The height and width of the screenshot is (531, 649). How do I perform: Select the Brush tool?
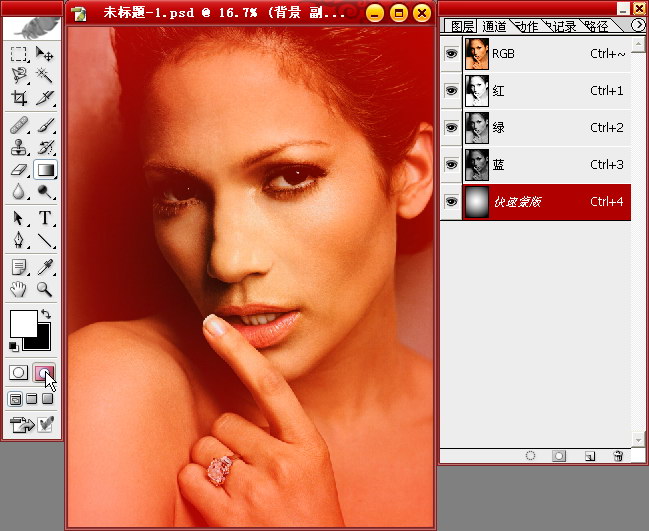click(x=44, y=125)
